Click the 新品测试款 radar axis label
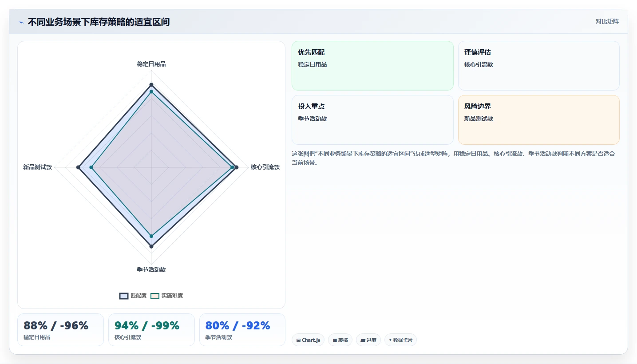This screenshot has width=637, height=364. pyautogui.click(x=38, y=167)
